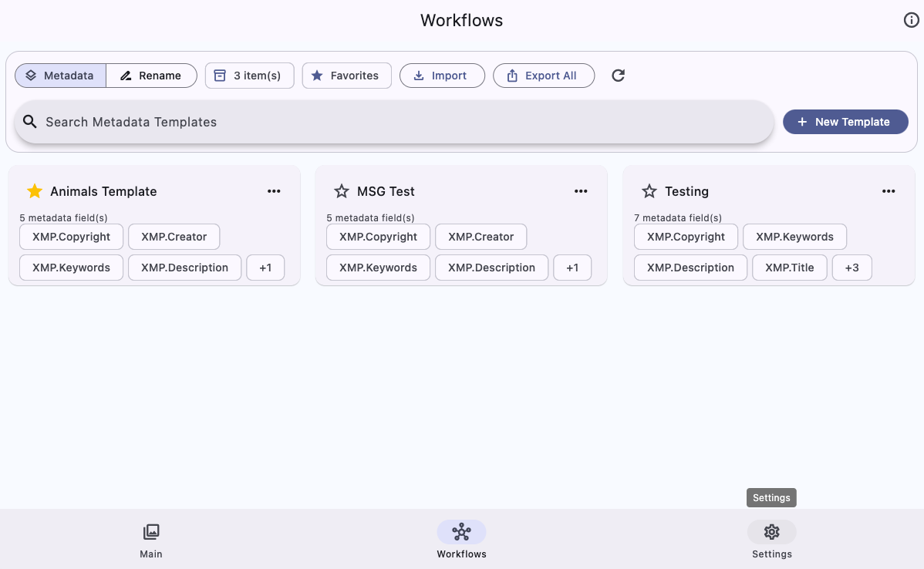Click XMP.Description chip in MSG Test

(491, 268)
